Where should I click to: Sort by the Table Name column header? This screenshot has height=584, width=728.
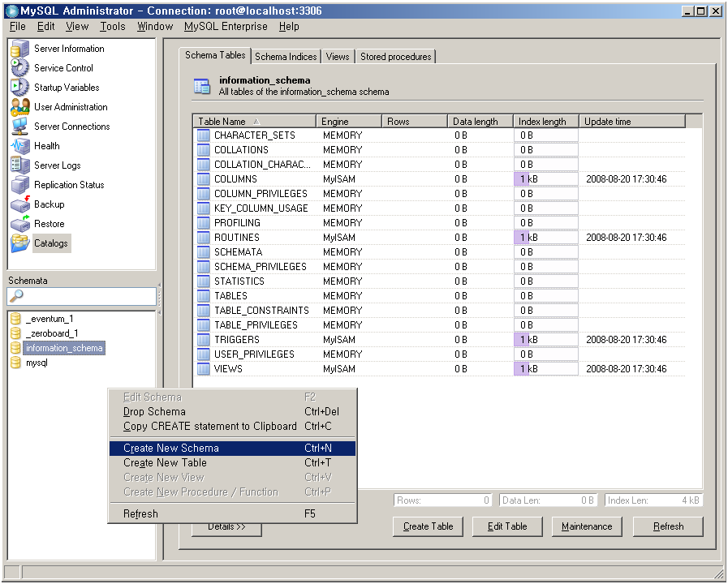click(254, 122)
